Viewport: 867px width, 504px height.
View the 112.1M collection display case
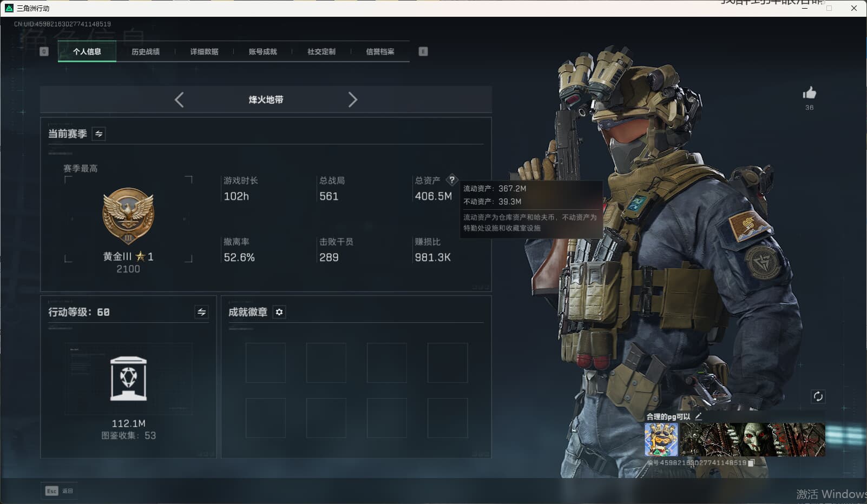click(128, 379)
